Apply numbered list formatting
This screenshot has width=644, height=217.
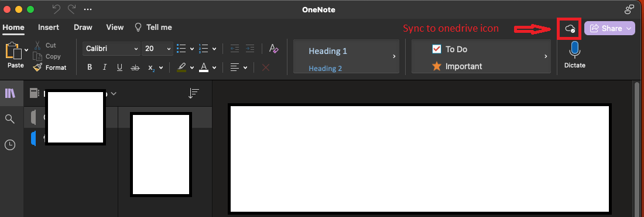coord(203,49)
